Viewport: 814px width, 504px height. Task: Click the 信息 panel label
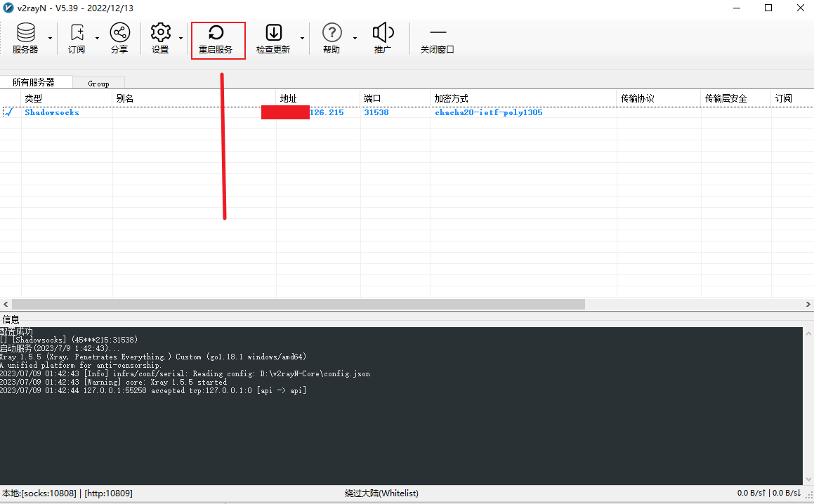point(11,319)
